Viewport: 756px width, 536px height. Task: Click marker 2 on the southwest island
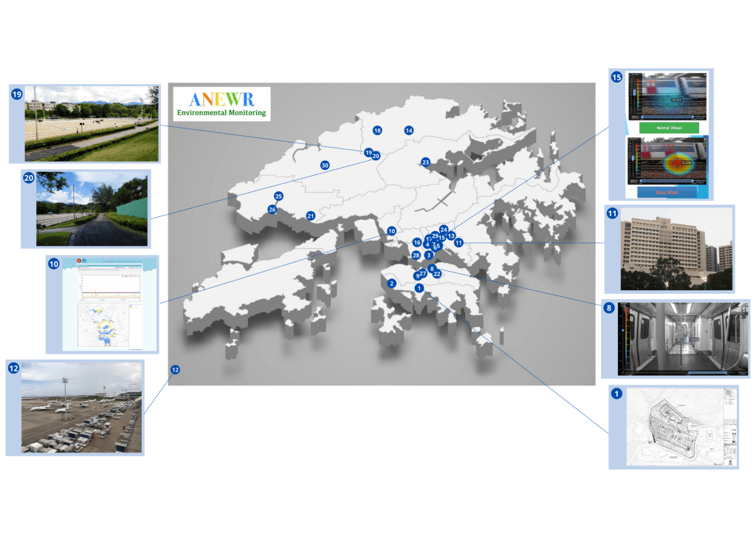(391, 282)
